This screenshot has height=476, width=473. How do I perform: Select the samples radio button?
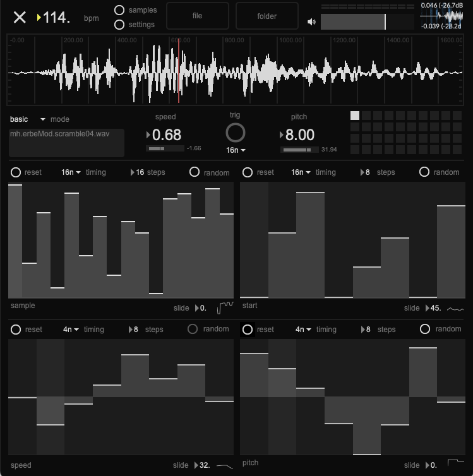pos(119,10)
